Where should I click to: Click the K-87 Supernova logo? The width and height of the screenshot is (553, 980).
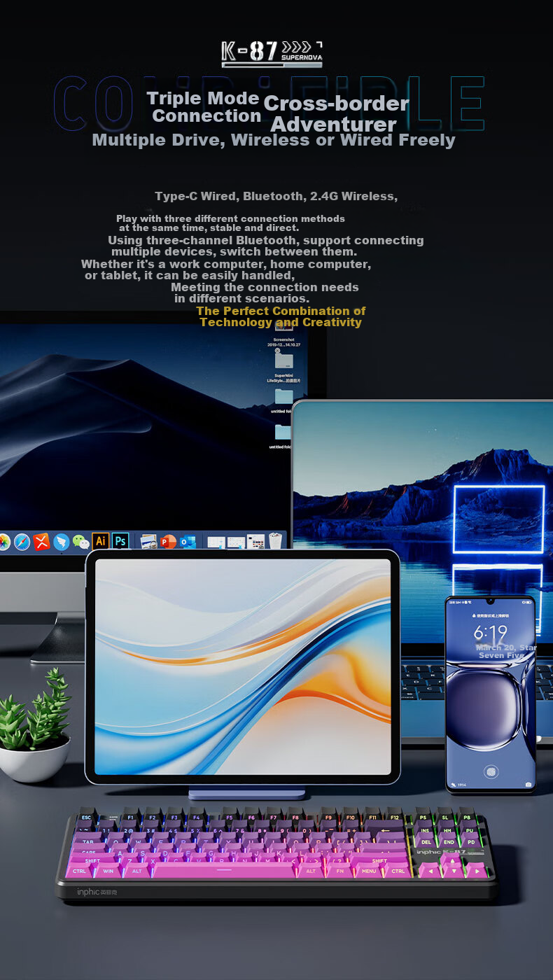[272, 54]
